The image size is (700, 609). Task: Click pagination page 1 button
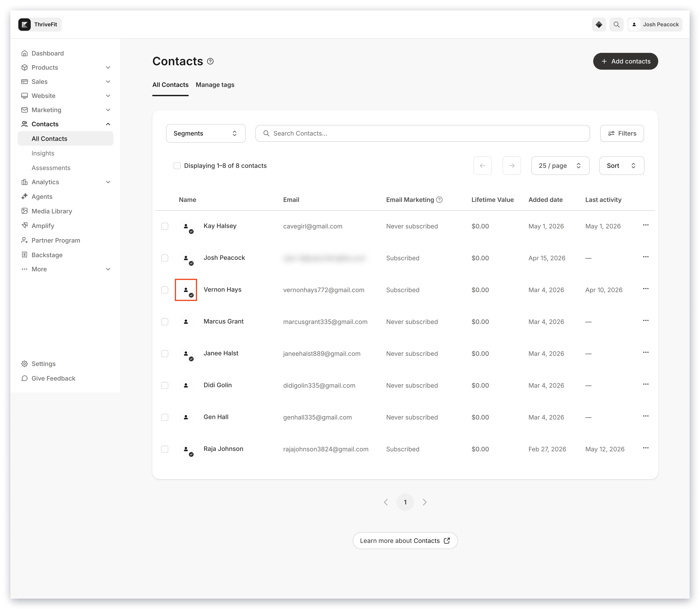click(x=405, y=502)
